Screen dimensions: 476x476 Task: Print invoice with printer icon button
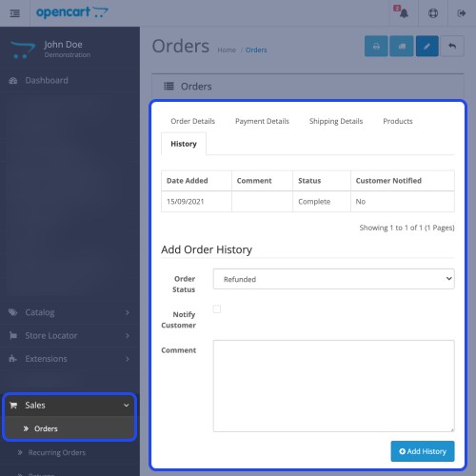pos(376,47)
